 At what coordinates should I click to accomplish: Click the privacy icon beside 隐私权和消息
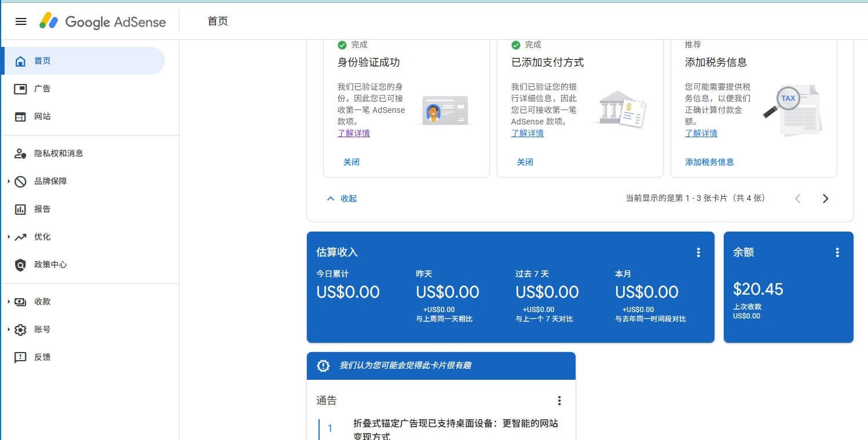pos(20,153)
